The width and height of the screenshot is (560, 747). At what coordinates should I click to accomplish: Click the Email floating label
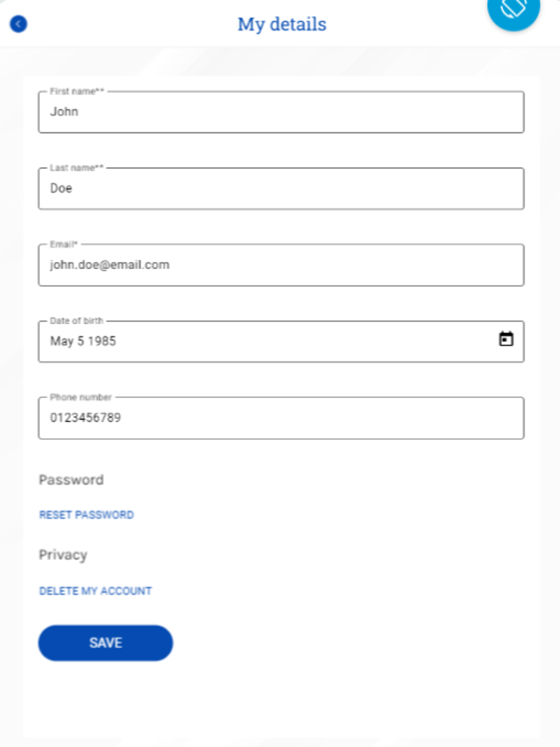click(64, 244)
